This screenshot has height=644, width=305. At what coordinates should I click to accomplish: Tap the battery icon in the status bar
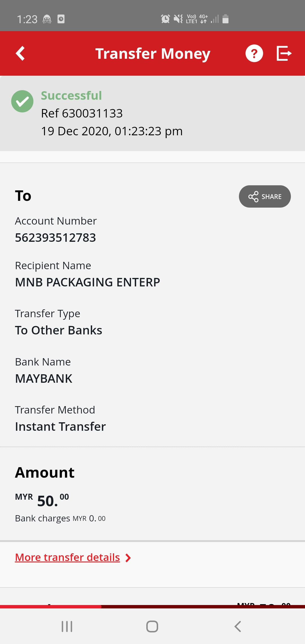click(x=225, y=19)
